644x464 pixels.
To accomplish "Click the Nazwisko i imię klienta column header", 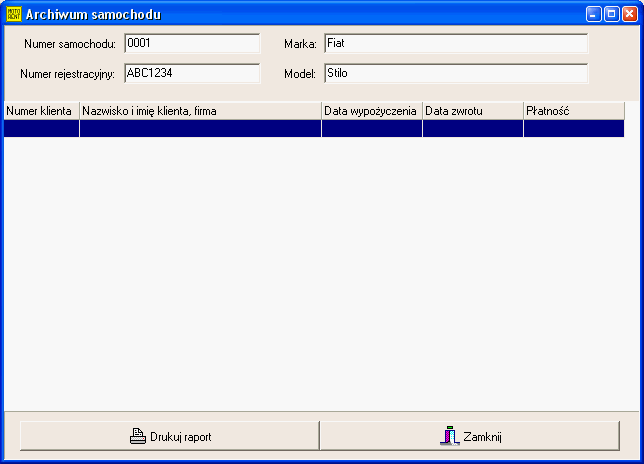I will pyautogui.click(x=200, y=111).
